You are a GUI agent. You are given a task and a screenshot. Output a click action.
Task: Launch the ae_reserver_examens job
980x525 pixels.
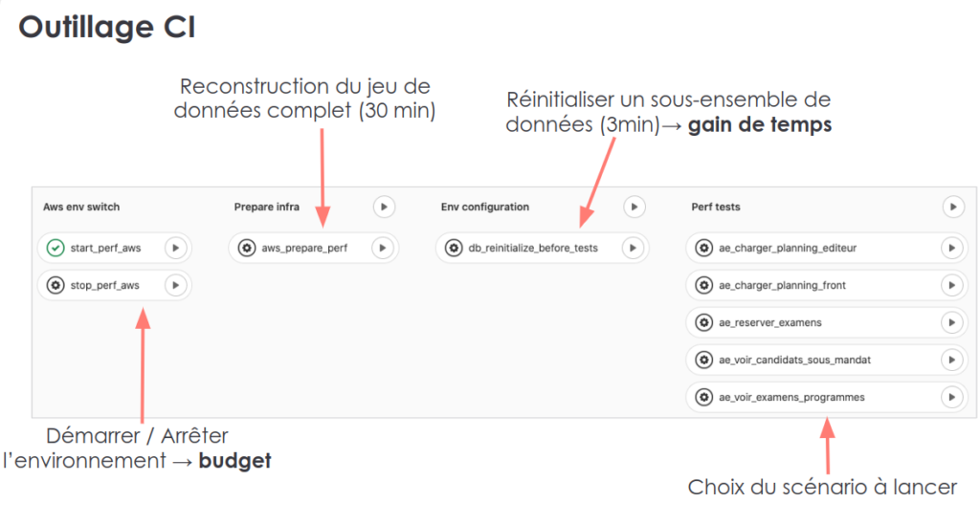click(x=950, y=322)
